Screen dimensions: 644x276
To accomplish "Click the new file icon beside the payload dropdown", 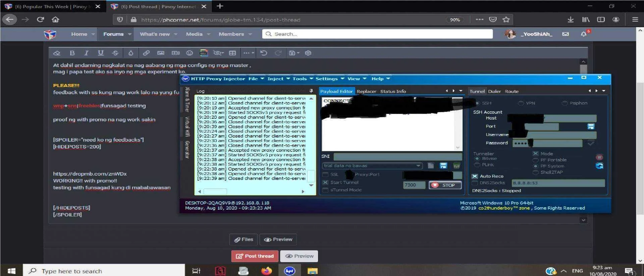I will coord(431,166).
